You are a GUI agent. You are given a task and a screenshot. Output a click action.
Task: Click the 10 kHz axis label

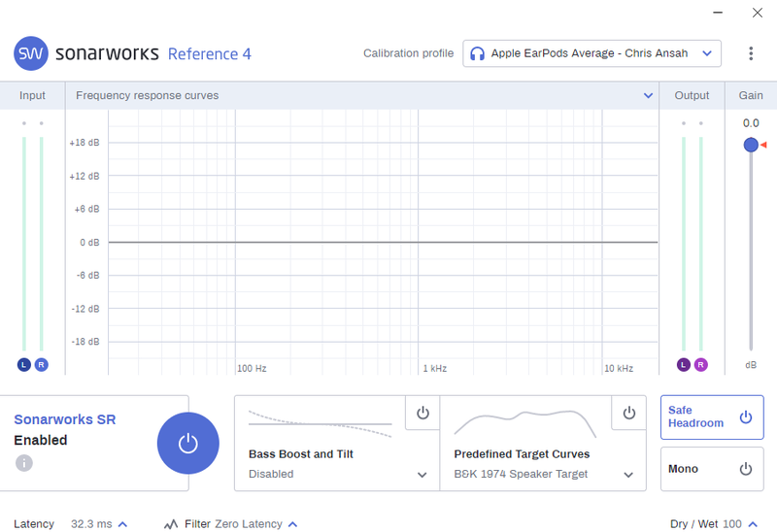pyautogui.click(x=619, y=369)
